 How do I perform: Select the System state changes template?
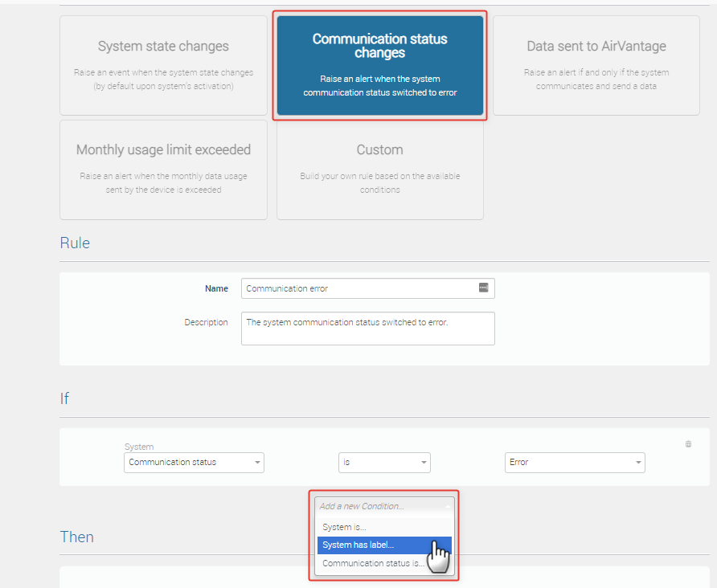[x=163, y=65]
